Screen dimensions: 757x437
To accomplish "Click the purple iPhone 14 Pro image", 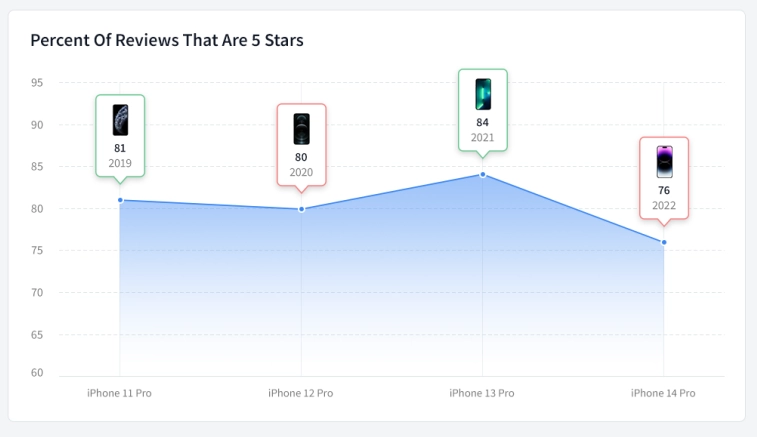I will coord(664,162).
